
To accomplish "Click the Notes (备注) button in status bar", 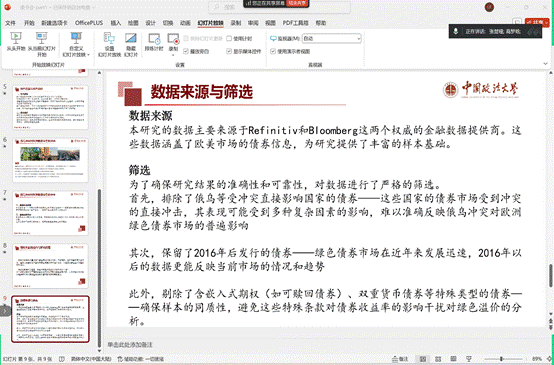I will pyautogui.click(x=400, y=359).
